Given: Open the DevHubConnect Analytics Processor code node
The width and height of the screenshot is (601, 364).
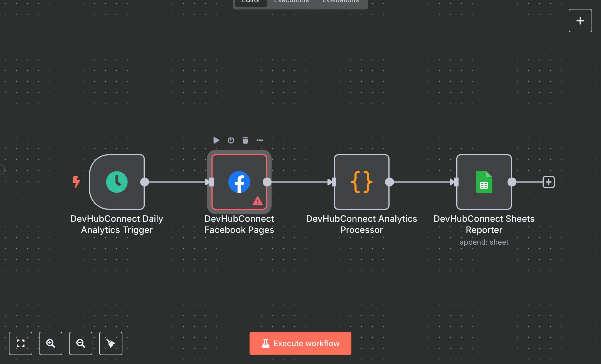Looking at the screenshot, I should tap(361, 182).
